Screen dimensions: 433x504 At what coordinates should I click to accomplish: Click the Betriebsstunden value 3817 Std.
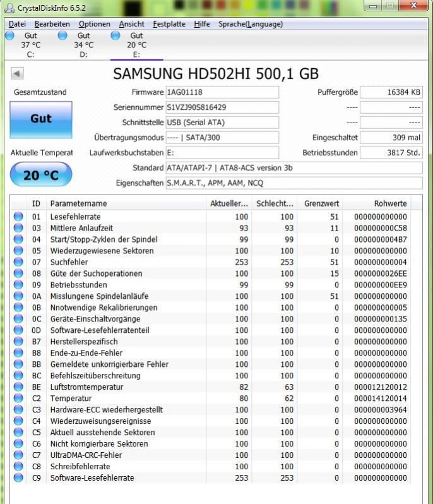[391, 153]
